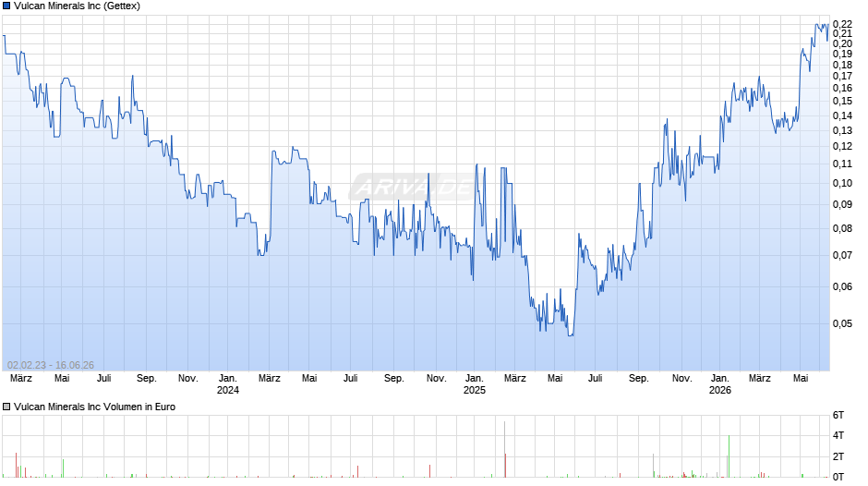The image size is (868, 486).
Task: Select the chart title 'Vulcan Minerals Inc (Gettex)'
Action: point(77,6)
